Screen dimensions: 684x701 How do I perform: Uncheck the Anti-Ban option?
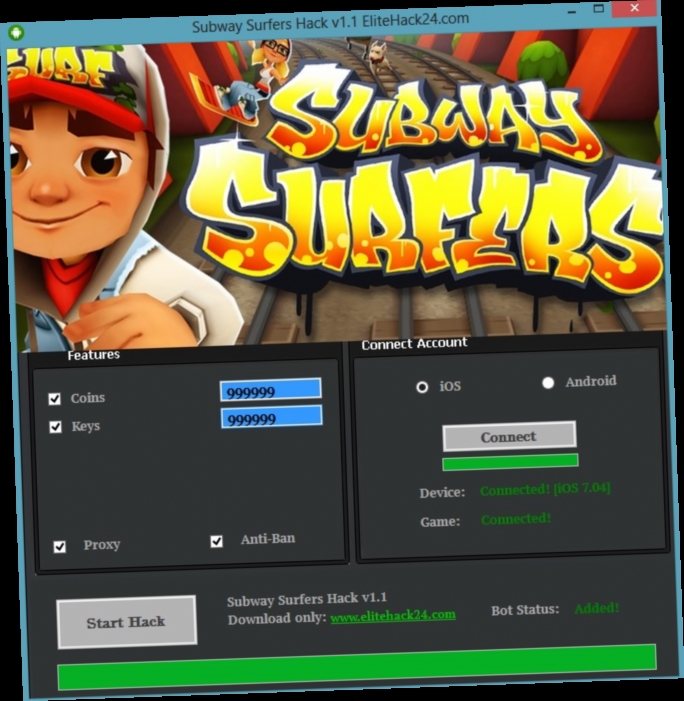(x=216, y=541)
